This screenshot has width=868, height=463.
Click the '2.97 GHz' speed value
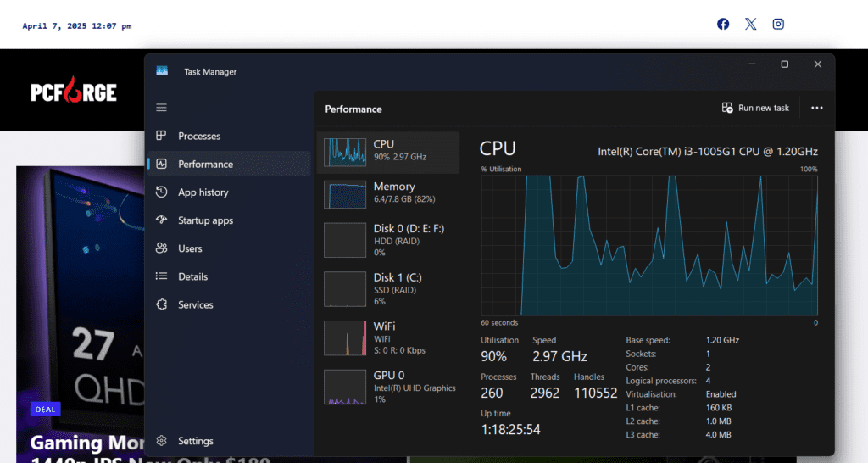[x=559, y=356]
